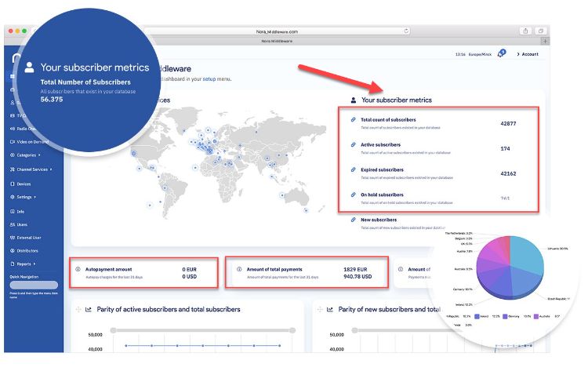Click the 13:16 clock in the header
Viewport: 588px width, 371px height.
tap(460, 54)
